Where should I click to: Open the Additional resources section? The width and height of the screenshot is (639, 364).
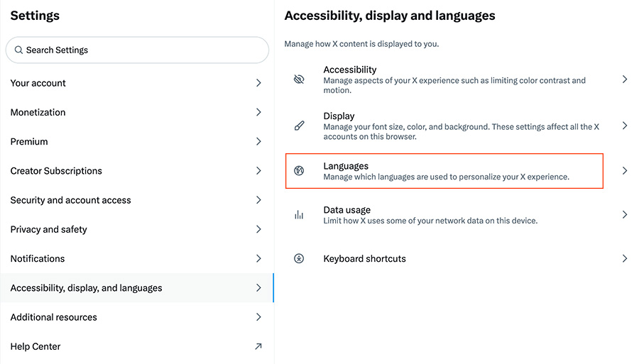coord(137,317)
